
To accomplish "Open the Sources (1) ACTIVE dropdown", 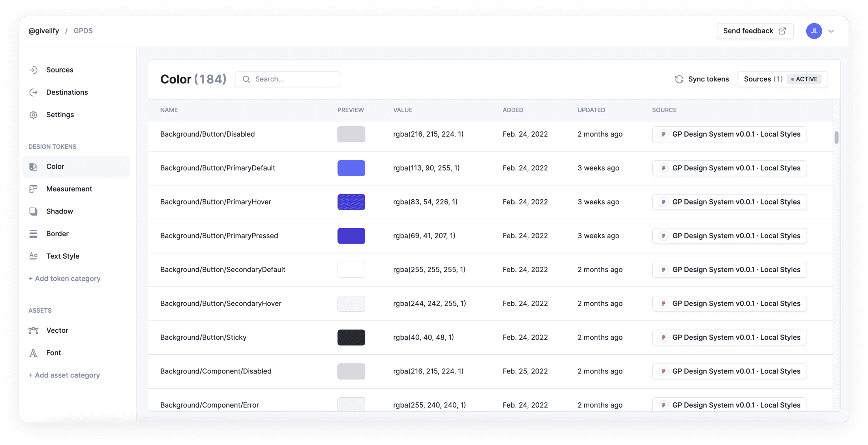I will click(782, 79).
